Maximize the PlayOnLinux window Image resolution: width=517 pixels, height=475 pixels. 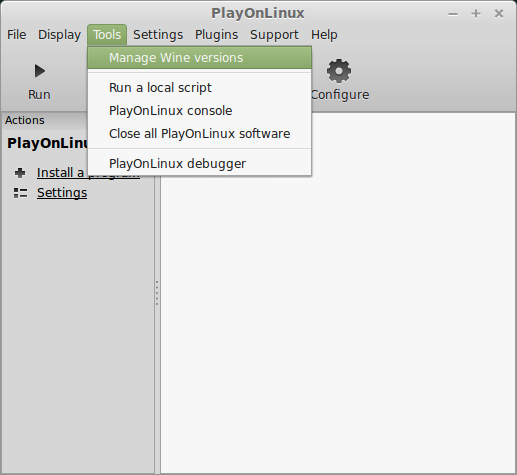(476, 14)
